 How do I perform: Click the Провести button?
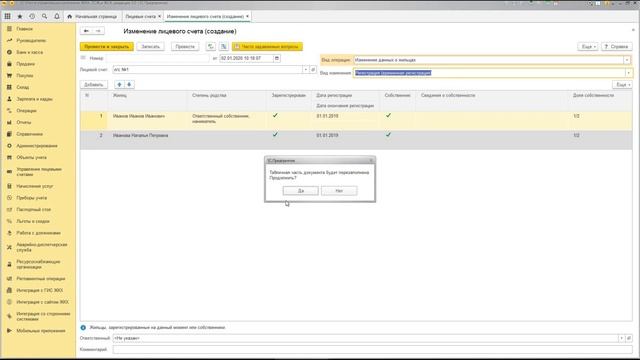click(185, 47)
